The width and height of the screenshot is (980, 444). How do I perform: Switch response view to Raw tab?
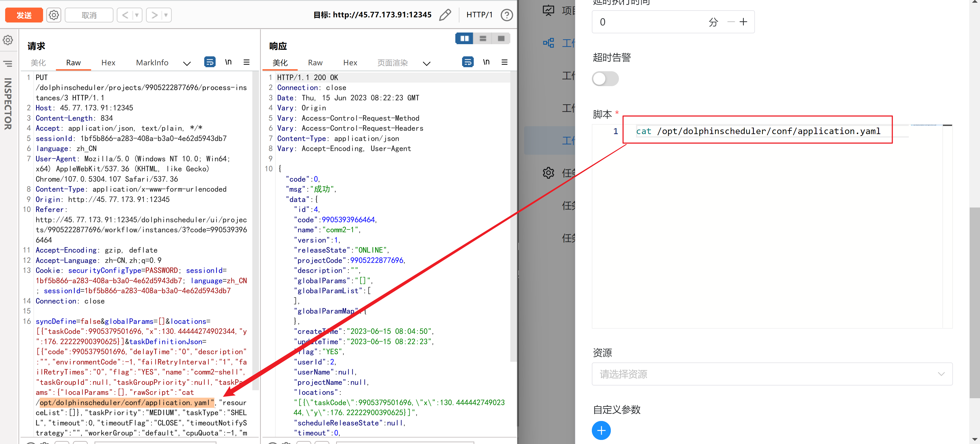coord(315,63)
